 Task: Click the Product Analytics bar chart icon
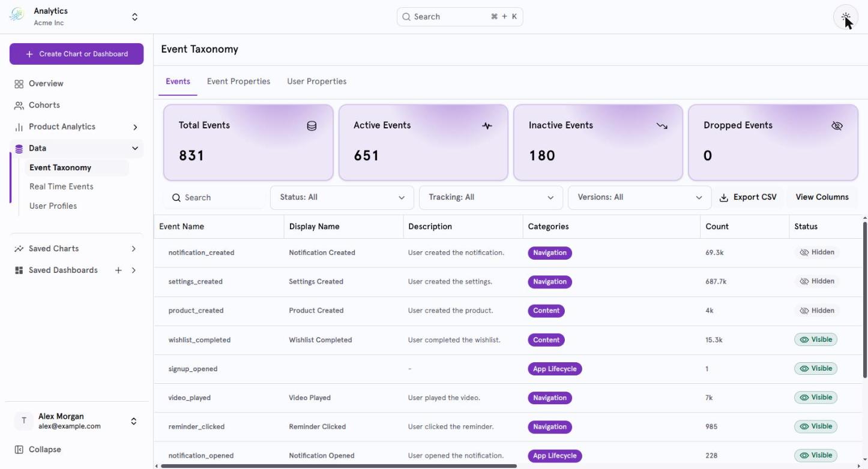click(x=19, y=127)
